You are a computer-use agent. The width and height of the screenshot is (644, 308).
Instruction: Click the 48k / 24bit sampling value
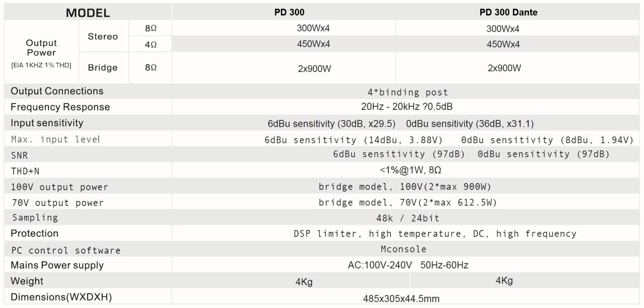tap(407, 218)
